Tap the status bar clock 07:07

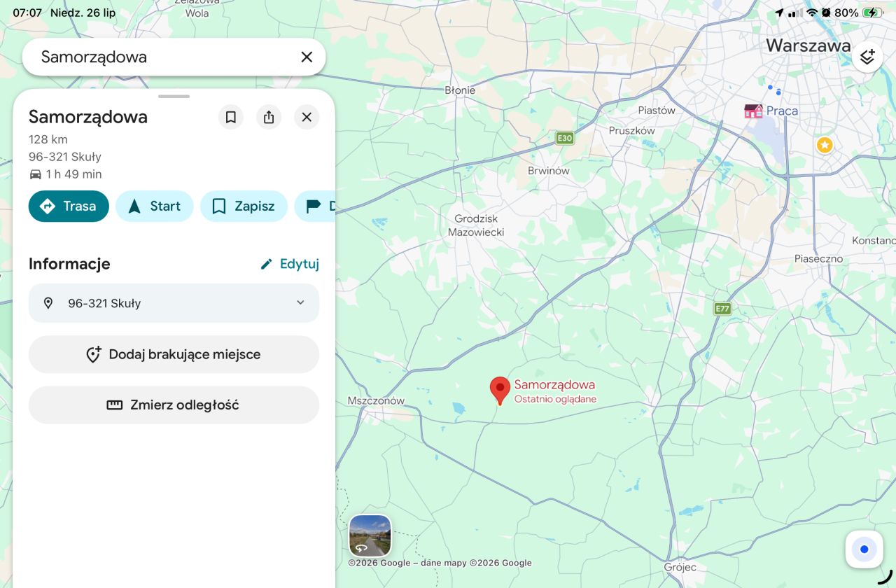(x=27, y=13)
